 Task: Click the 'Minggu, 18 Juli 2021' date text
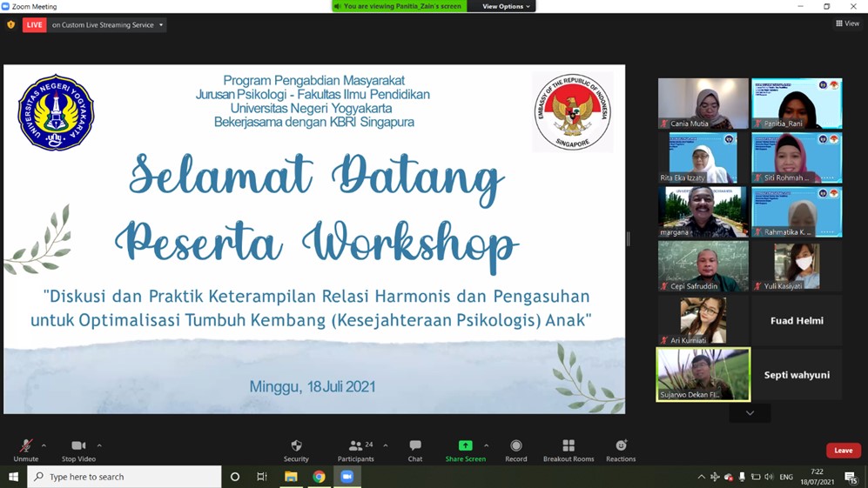(x=313, y=386)
